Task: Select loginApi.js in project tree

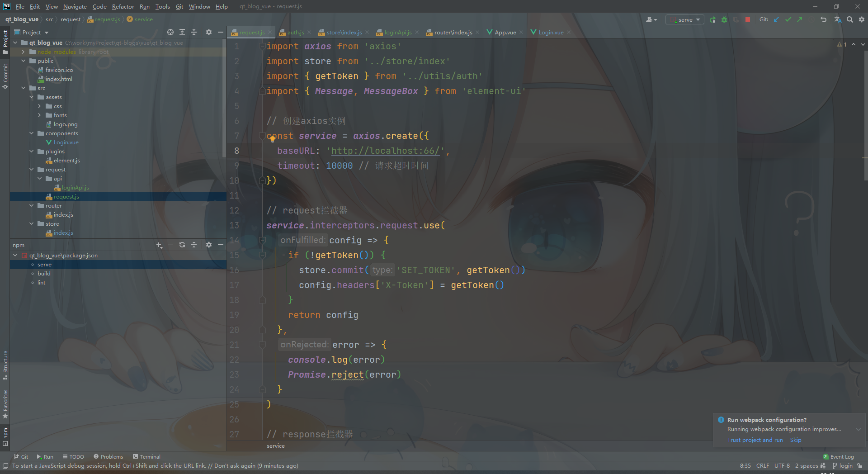Action: (x=75, y=188)
